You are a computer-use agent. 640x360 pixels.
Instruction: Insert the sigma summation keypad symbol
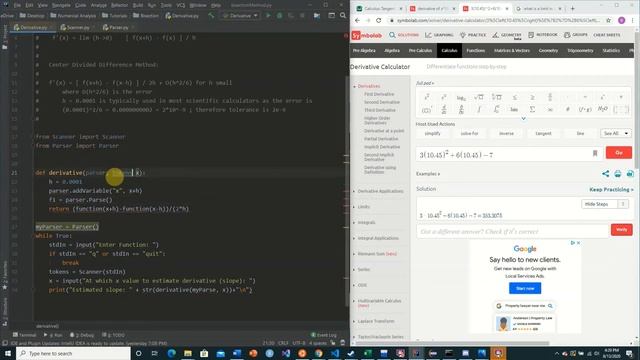[x=532, y=109]
